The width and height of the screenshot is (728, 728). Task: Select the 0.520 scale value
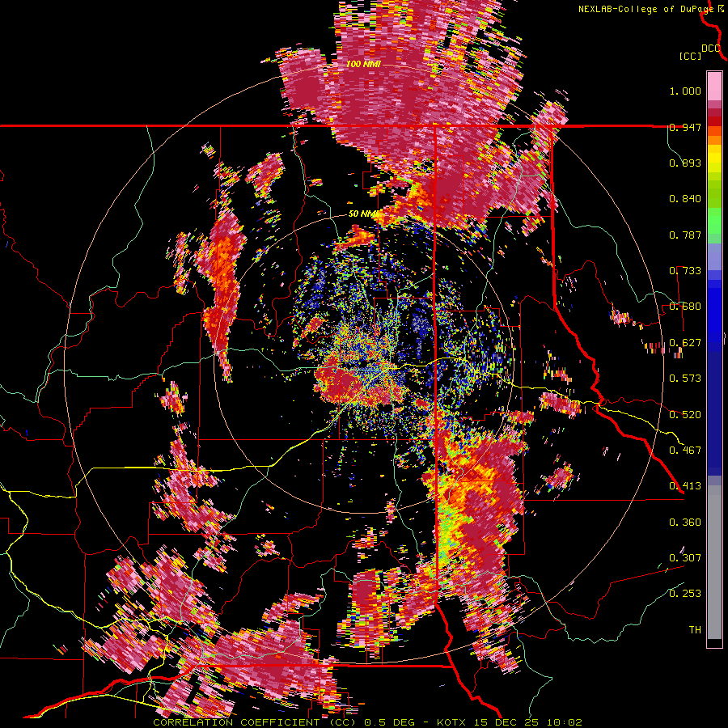coord(685,414)
